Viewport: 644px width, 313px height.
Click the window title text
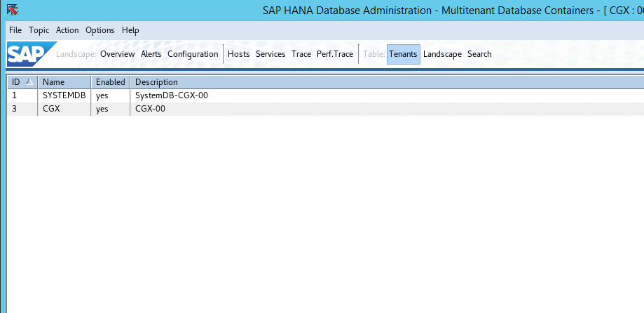click(x=453, y=10)
